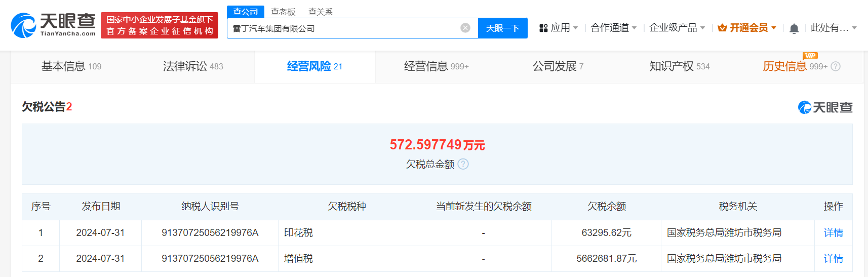Clear the search box with X icon
The height and width of the screenshot is (277, 868).
tap(465, 28)
